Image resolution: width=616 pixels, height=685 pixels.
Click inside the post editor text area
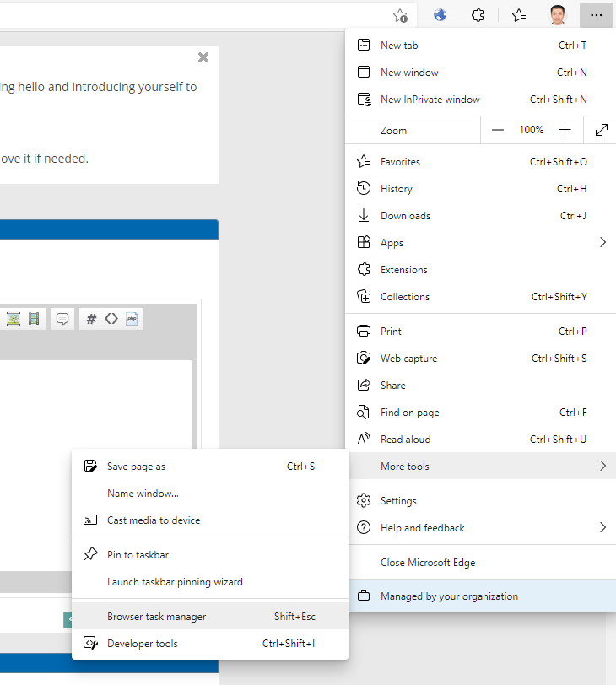coord(95,404)
